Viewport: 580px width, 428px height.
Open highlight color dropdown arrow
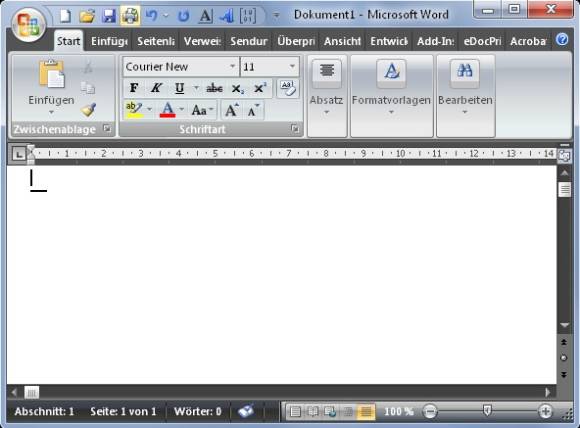tap(149, 109)
